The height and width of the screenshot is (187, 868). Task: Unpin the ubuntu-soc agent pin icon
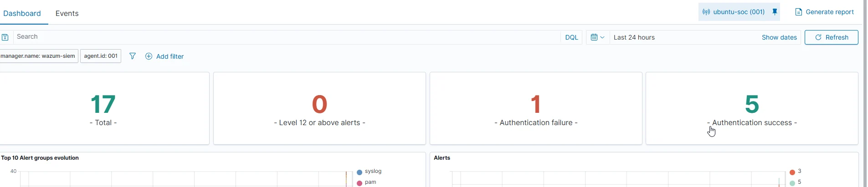pyautogui.click(x=775, y=12)
